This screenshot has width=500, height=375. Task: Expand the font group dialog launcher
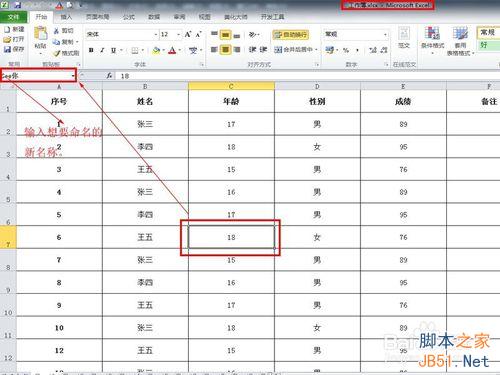click(202, 64)
